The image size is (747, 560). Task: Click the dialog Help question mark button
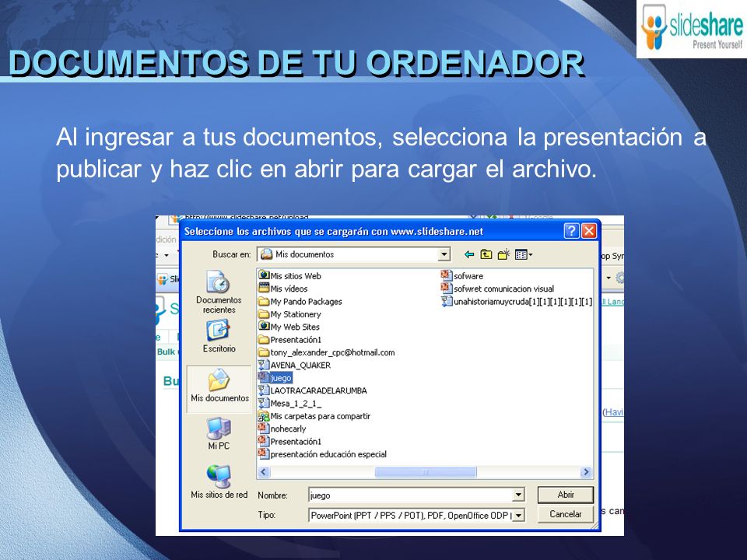[x=571, y=232]
